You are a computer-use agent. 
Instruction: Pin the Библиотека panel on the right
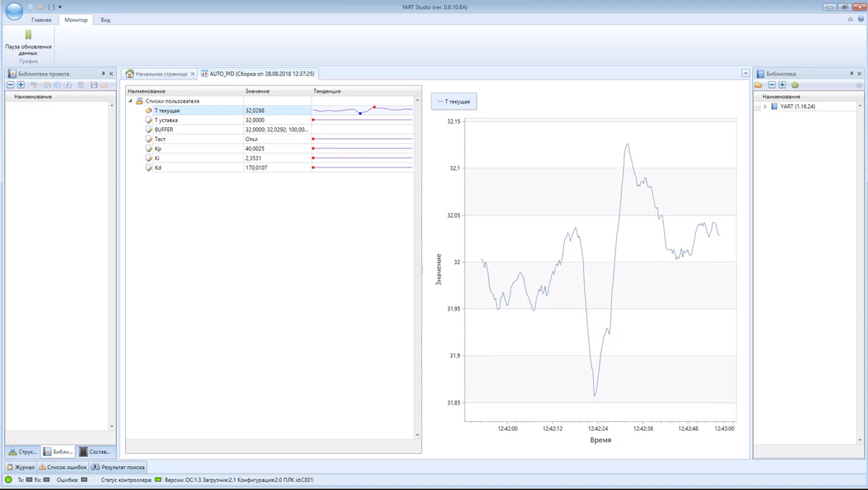pyautogui.click(x=851, y=74)
